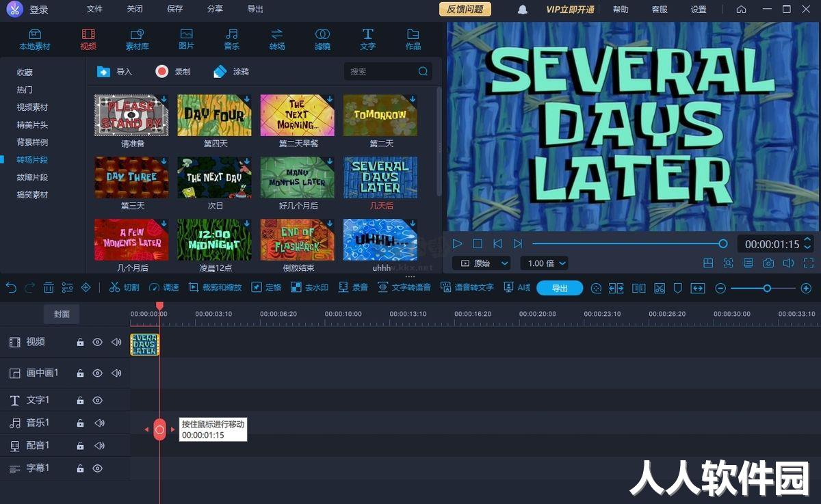Select 精美片头 category in sidebar

click(x=32, y=124)
